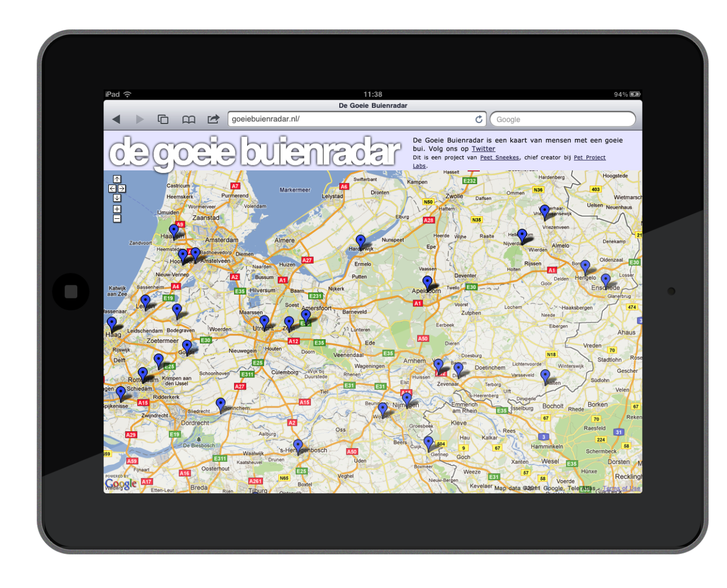Select the map marker at Nijverdal
Viewport: 727px width, 588px height.
tap(522, 236)
